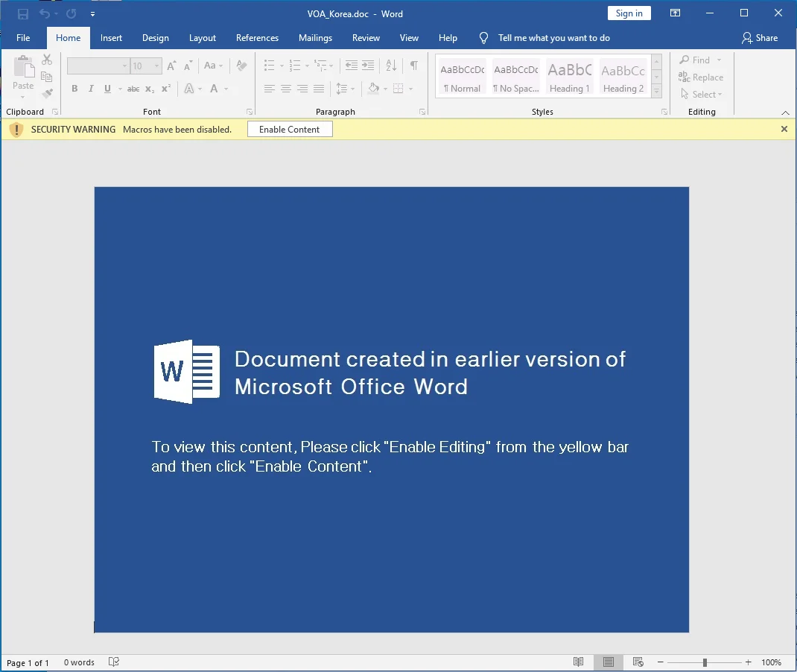Click the Align Right icon

tap(302, 89)
